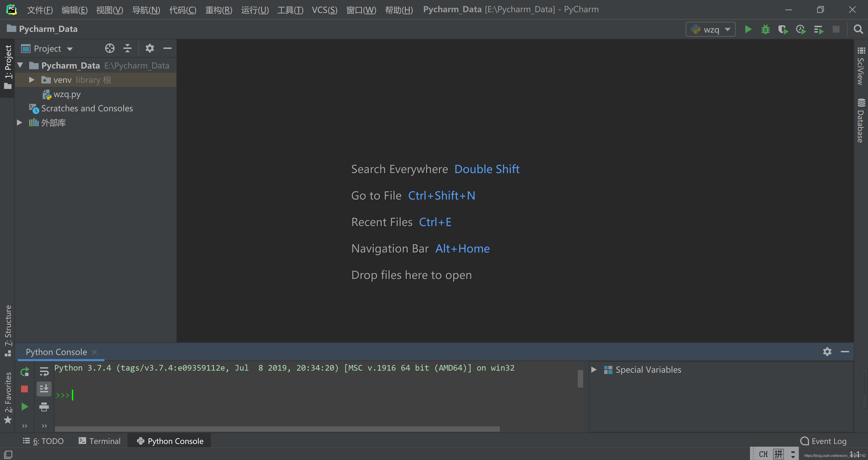Open the 工具(T) menu
The width and height of the screenshot is (868, 460).
[290, 10]
